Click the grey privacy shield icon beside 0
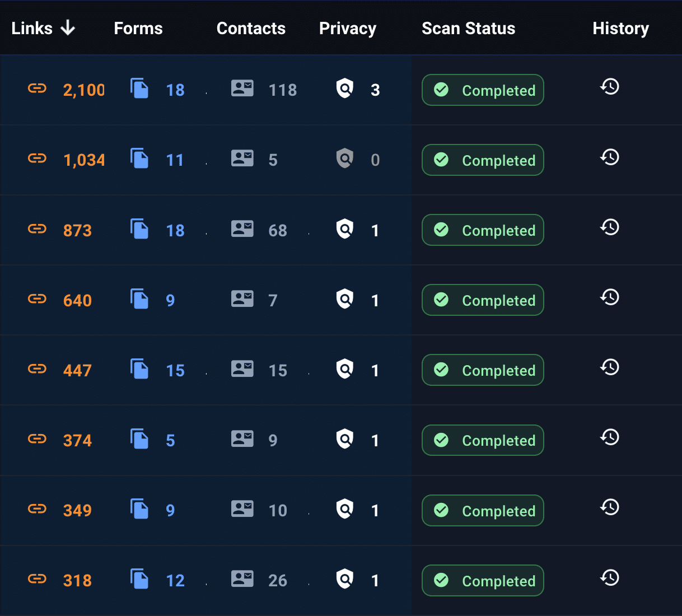 click(345, 158)
